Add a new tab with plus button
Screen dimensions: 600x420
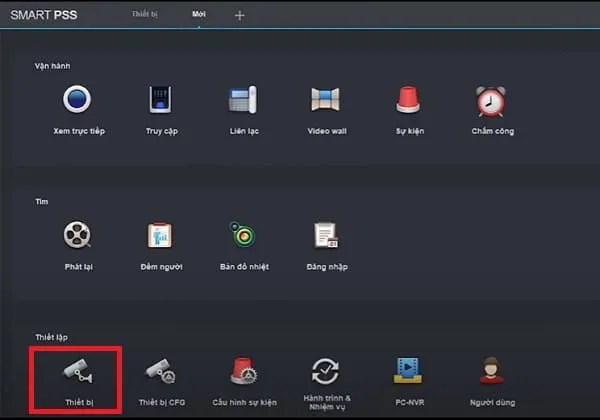239,16
